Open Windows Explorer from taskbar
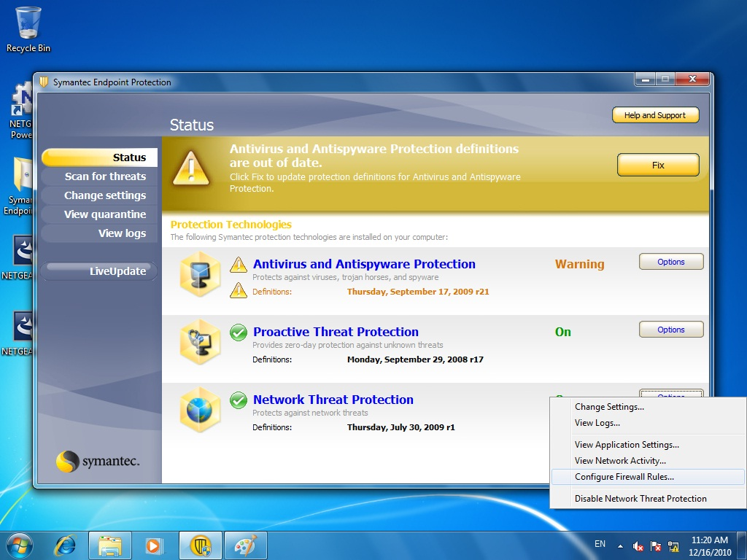 [110, 545]
